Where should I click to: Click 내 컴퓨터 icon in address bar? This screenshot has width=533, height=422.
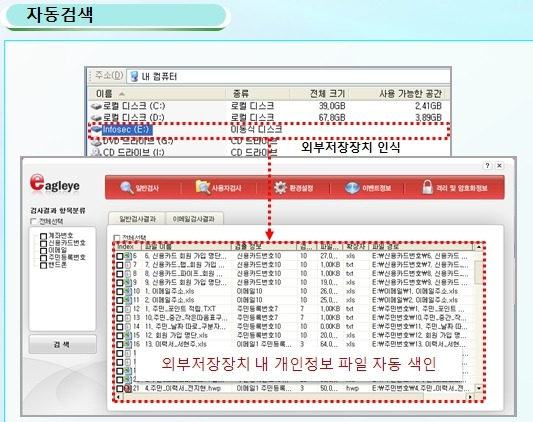click(135, 76)
